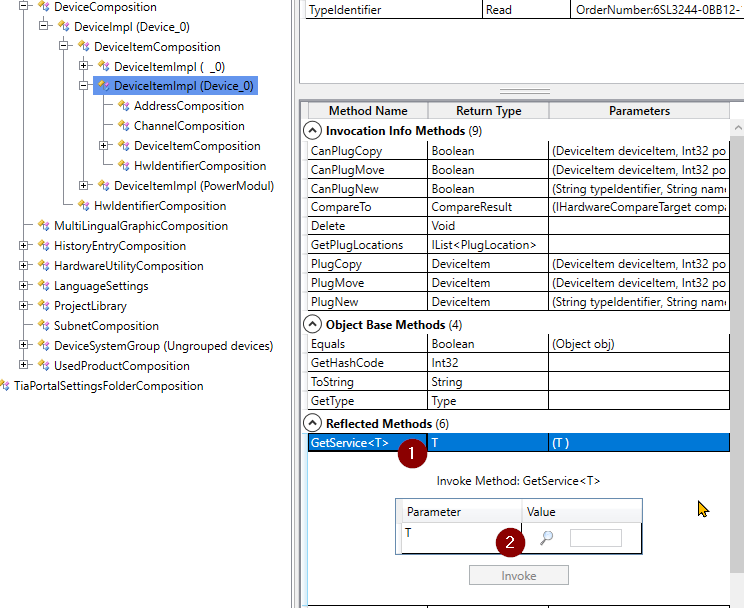
Task: Expand the HistoryEntryComposition node
Action: pos(23,245)
